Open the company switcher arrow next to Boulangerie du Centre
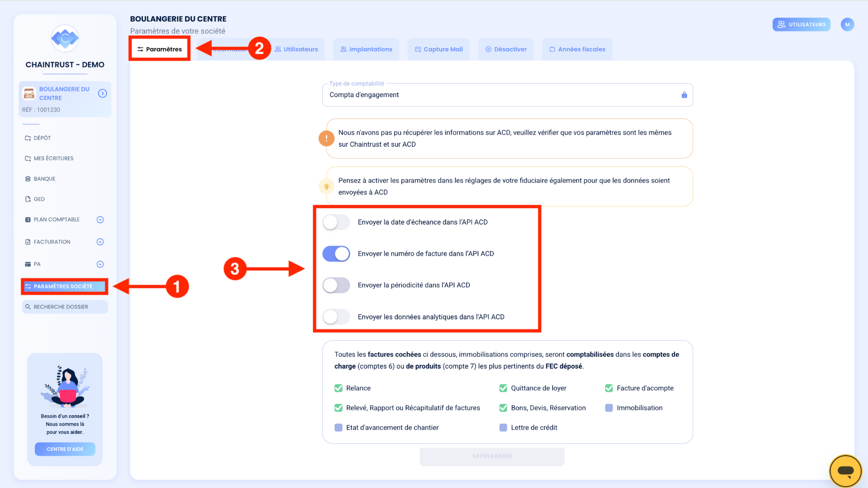Viewport: 868px width, 488px height. point(103,93)
